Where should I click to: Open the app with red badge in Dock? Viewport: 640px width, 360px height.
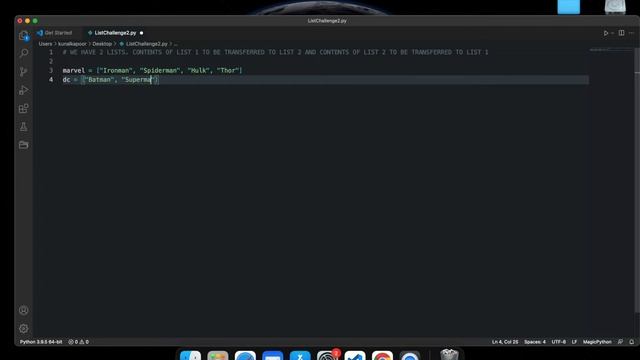[328, 355]
